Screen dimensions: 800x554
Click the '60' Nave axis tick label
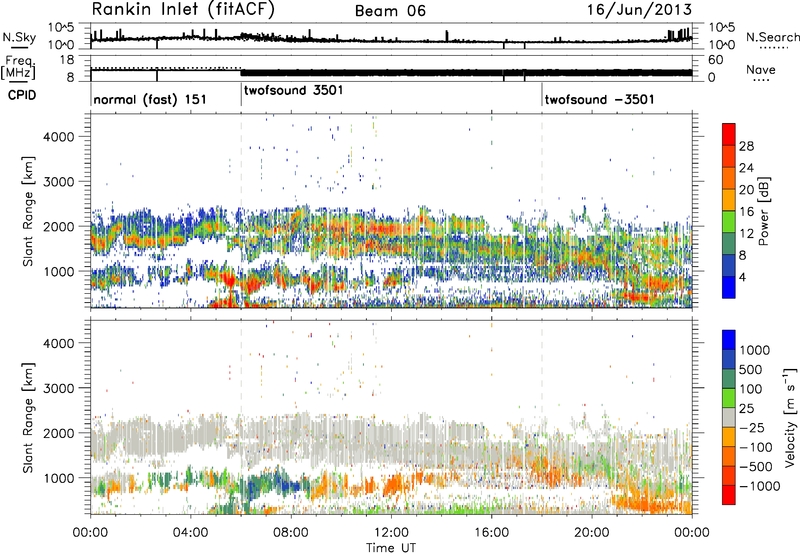(x=716, y=60)
